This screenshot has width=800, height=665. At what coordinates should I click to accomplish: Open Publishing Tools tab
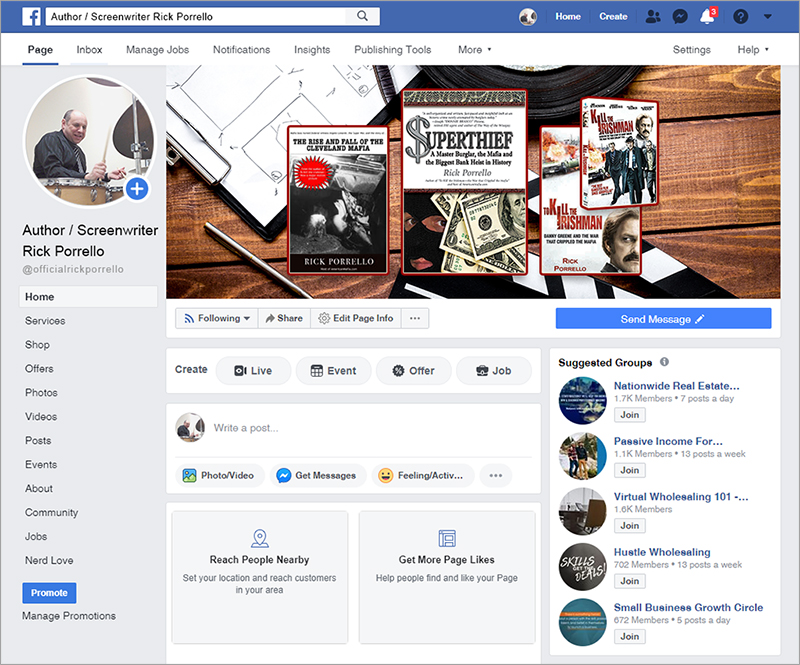click(392, 50)
